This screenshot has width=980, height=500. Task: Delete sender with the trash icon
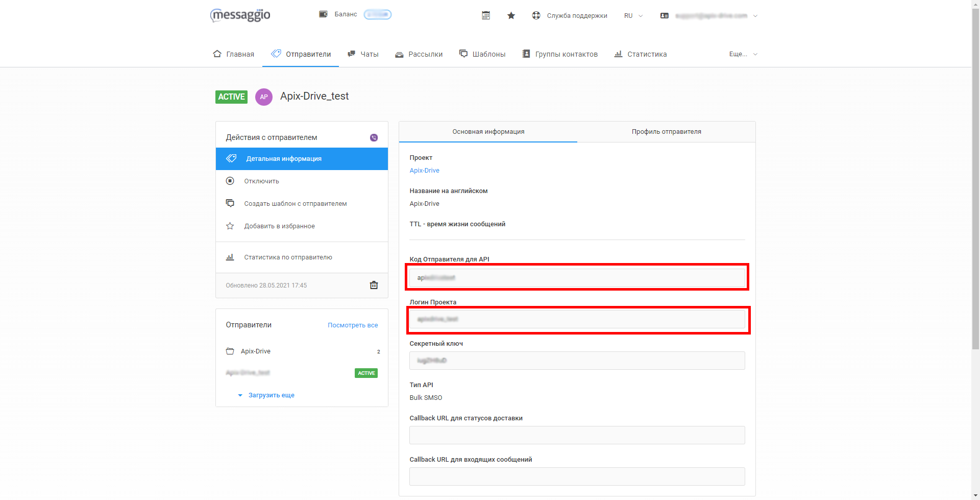coord(374,285)
